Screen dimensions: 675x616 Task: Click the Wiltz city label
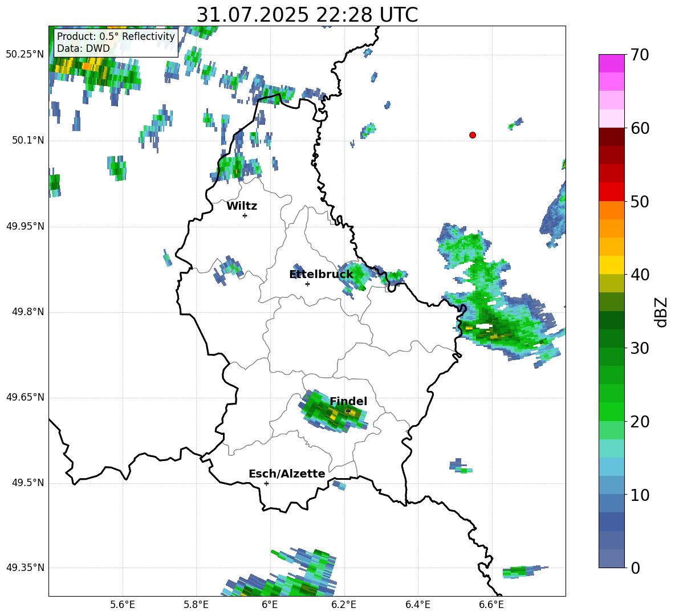point(242,206)
